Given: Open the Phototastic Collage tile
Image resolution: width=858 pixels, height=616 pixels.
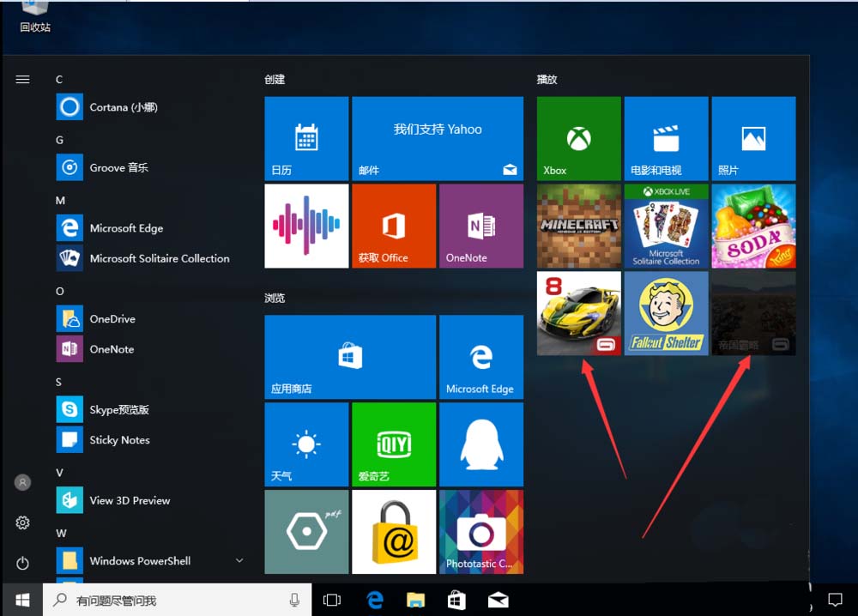Looking at the screenshot, I should 481,531.
